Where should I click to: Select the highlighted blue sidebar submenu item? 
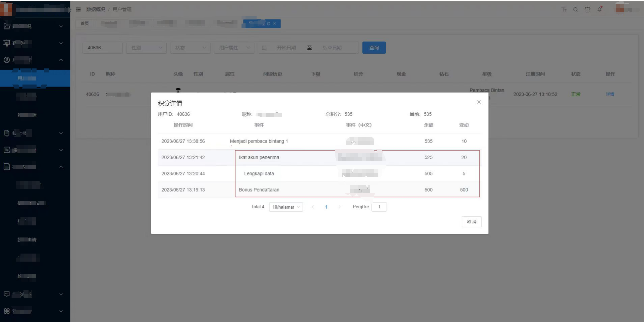pos(35,78)
